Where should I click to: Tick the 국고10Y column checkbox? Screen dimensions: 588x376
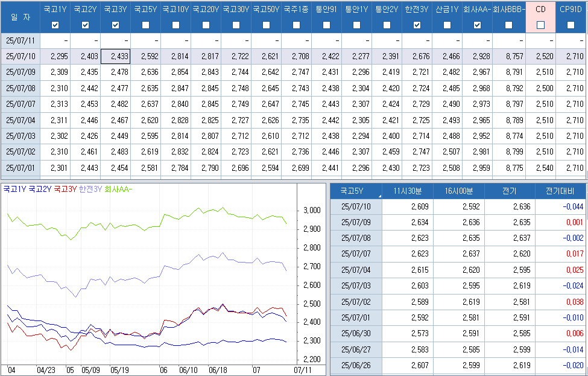point(176,25)
